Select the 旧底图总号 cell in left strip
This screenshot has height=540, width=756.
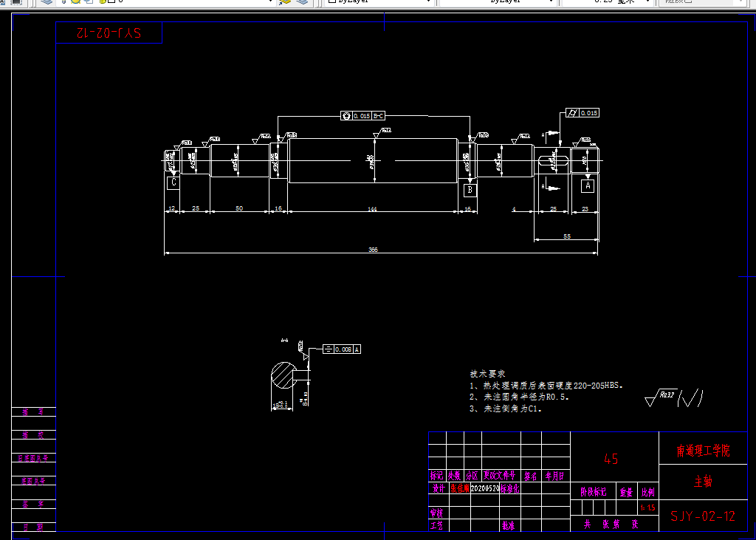point(33,458)
